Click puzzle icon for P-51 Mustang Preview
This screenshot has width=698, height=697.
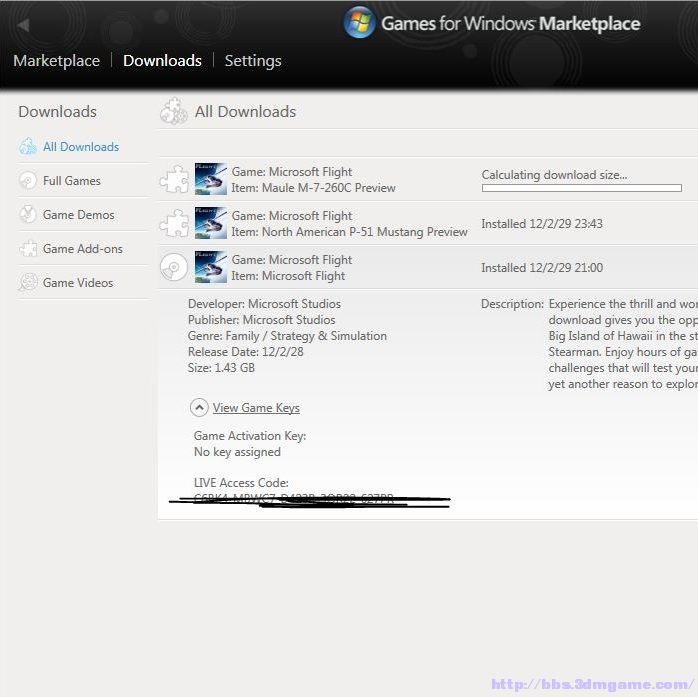tap(174, 223)
